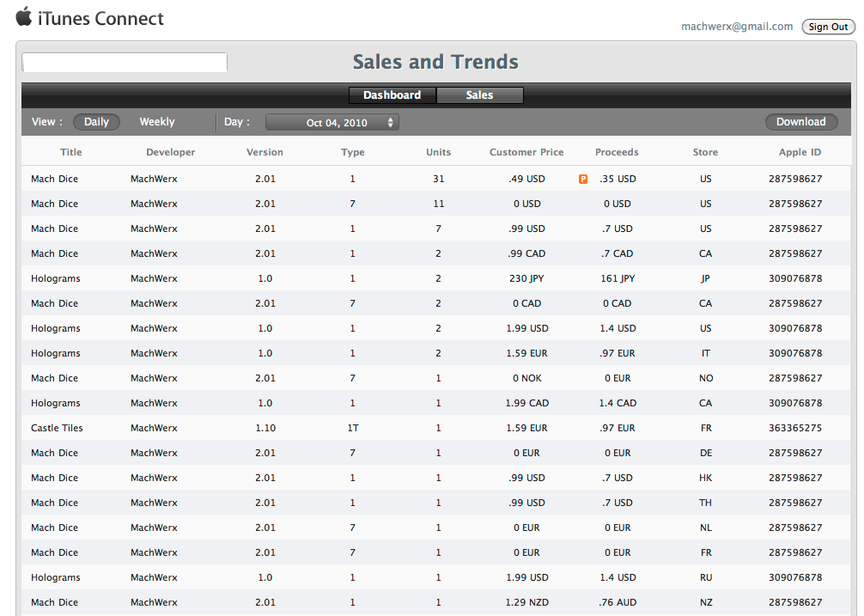The width and height of the screenshot is (864, 616).
Task: Click the 1T type value
Action: pyautogui.click(x=353, y=428)
